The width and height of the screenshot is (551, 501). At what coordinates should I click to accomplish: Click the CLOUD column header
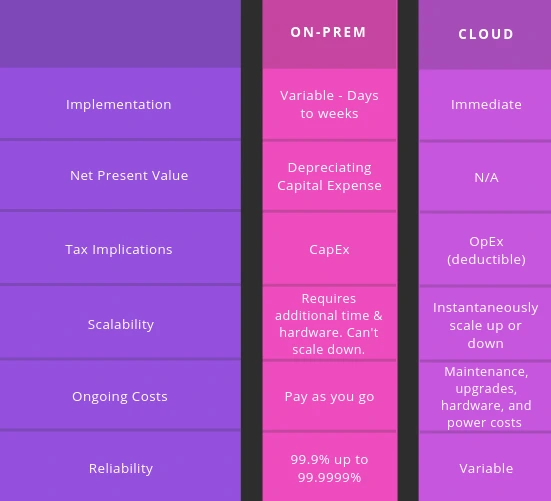pyautogui.click(x=485, y=34)
